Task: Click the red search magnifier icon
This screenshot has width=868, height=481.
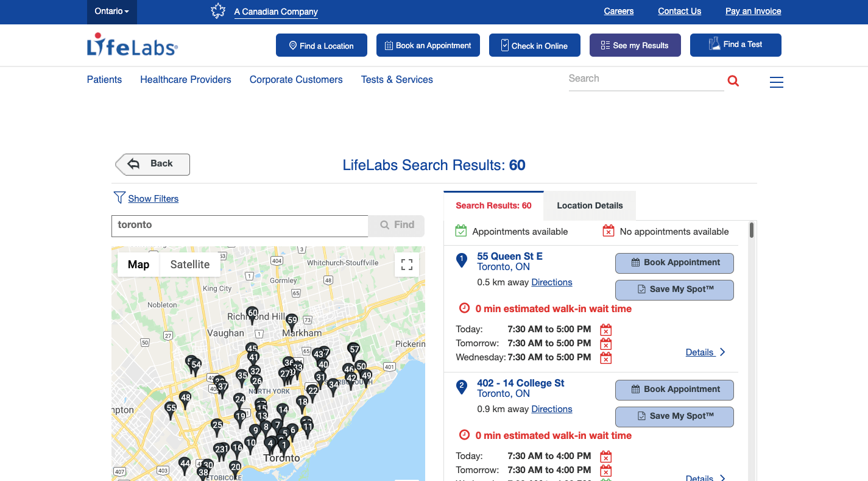Action: coord(733,80)
